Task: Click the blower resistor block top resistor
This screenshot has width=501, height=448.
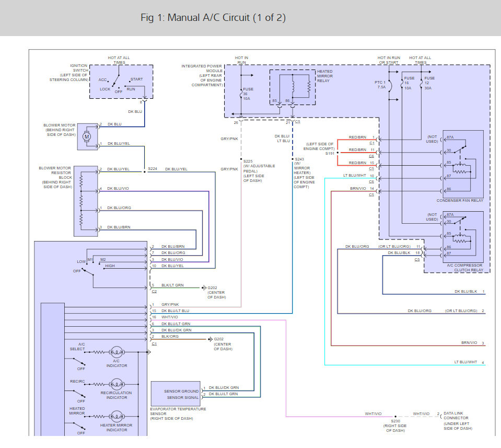Action: coord(81,181)
